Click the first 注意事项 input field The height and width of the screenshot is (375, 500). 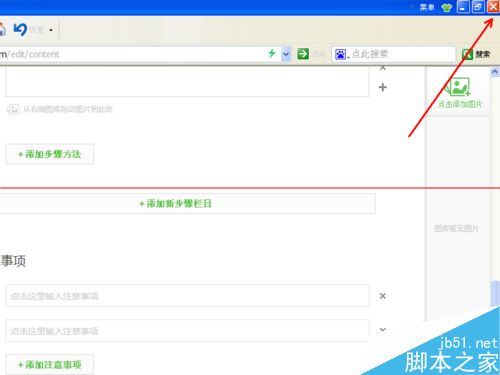[x=187, y=296]
